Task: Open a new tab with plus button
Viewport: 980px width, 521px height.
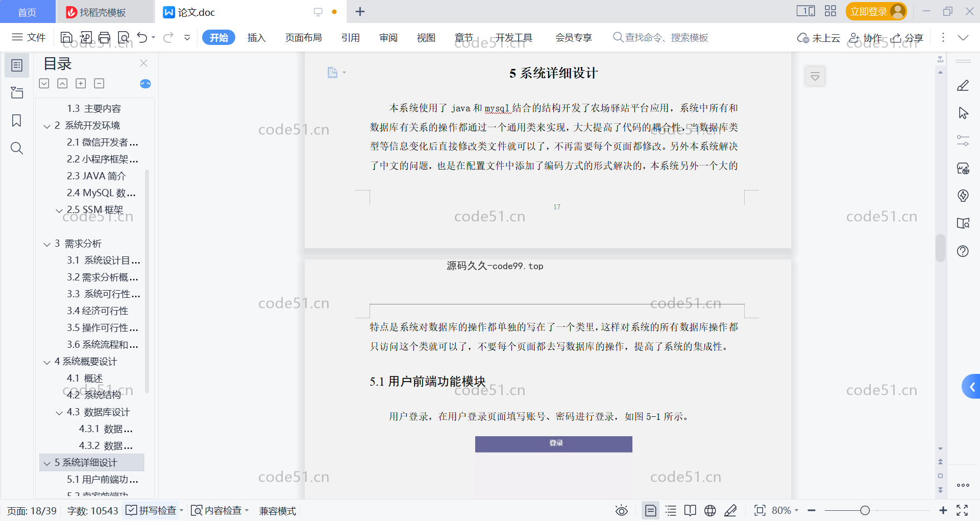Action: 360,11
